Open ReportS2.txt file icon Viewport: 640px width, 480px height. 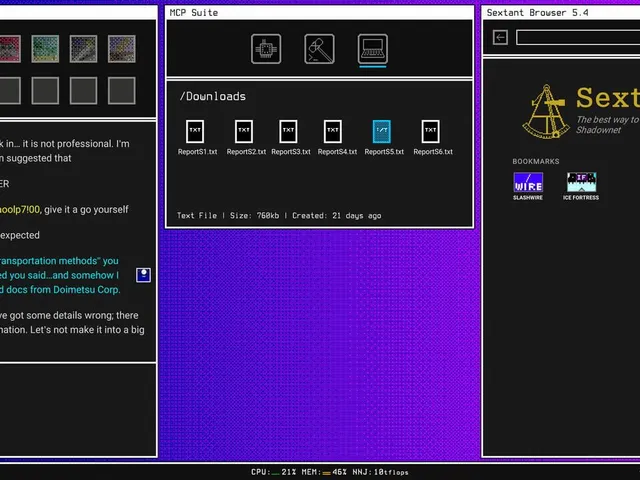tap(244, 131)
